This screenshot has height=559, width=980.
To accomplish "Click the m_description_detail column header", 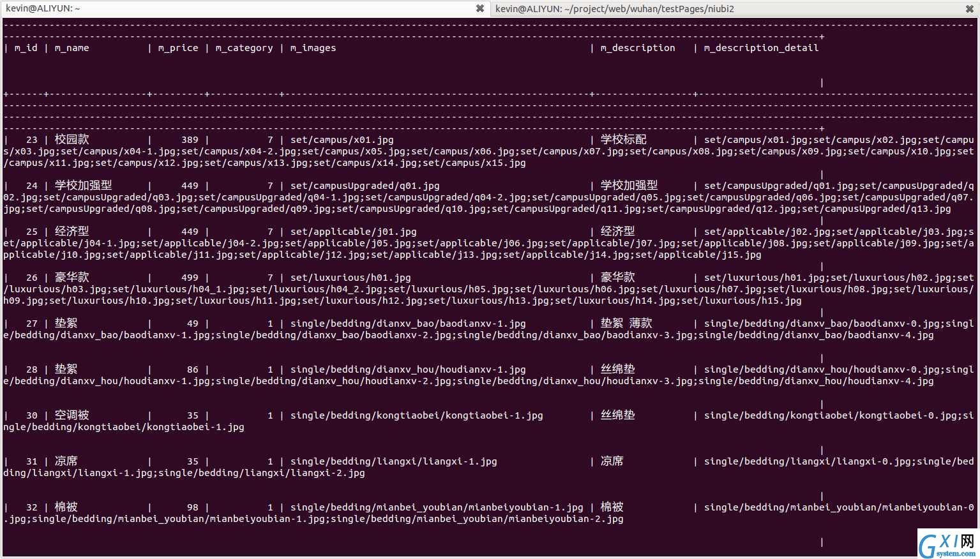I will click(x=761, y=48).
